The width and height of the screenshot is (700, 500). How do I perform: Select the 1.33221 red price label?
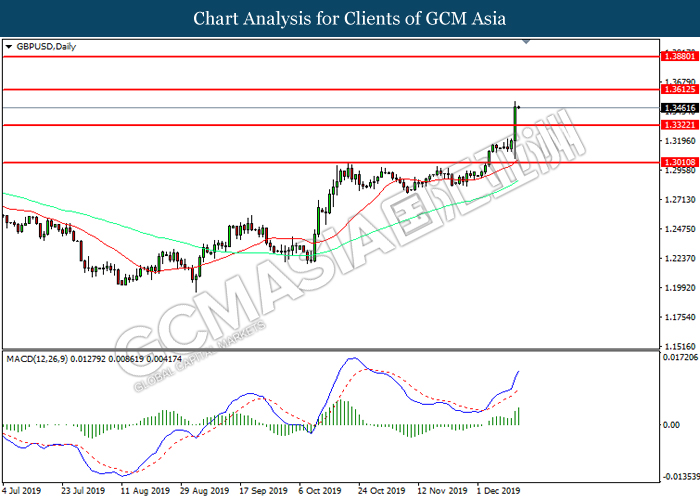click(680, 125)
